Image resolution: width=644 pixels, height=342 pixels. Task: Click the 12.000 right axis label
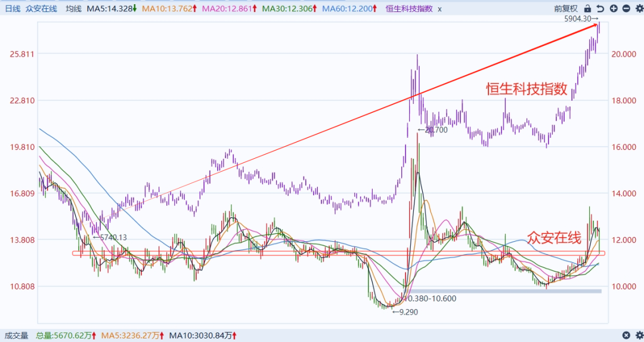click(624, 240)
